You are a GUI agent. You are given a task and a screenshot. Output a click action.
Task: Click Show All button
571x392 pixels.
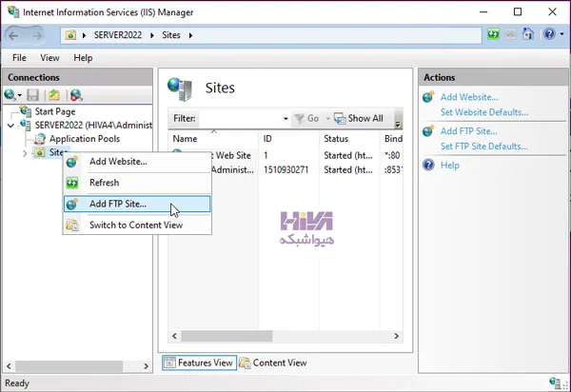coord(359,119)
